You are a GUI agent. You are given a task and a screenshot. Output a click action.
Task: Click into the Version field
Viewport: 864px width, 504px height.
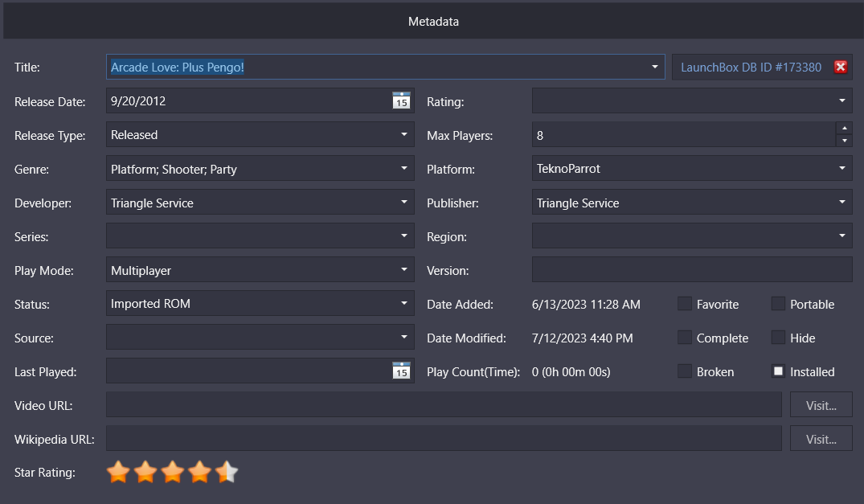692,270
